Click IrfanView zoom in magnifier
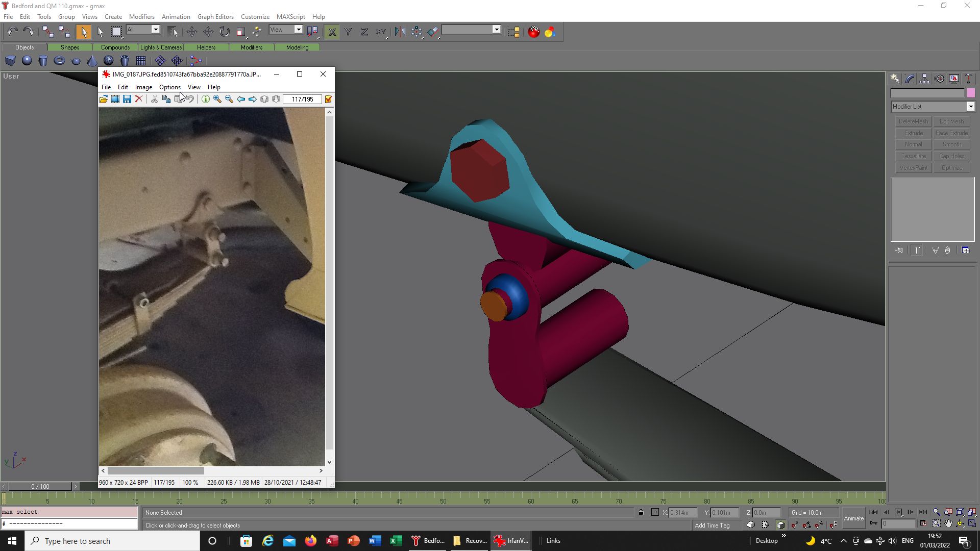 (217, 99)
